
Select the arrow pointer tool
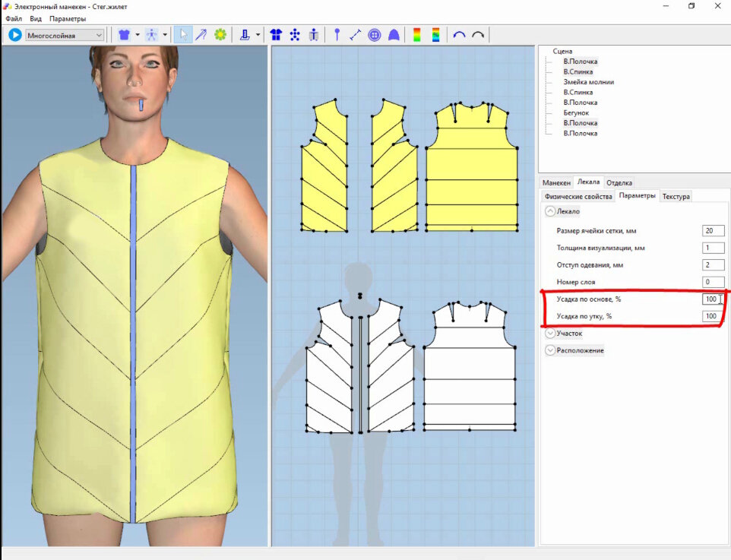(x=183, y=35)
